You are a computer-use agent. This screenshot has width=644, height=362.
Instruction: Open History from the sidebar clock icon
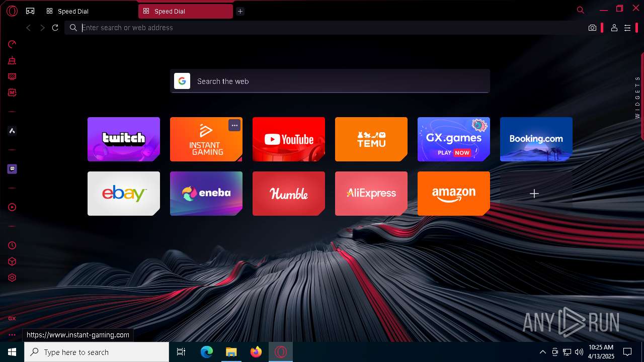click(12, 245)
